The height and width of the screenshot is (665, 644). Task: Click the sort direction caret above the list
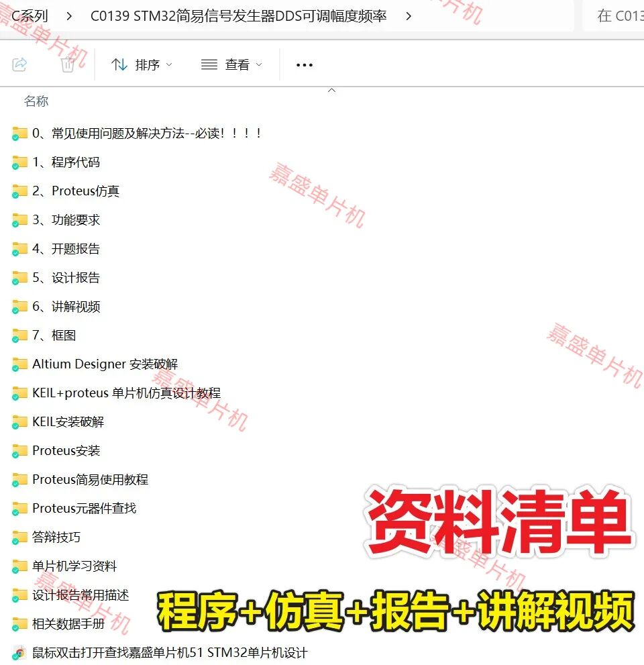tap(332, 90)
